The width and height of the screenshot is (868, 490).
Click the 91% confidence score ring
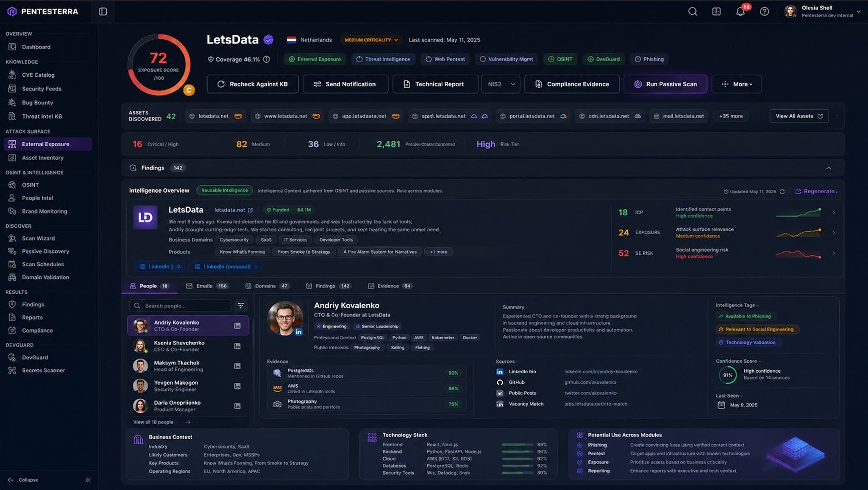727,375
